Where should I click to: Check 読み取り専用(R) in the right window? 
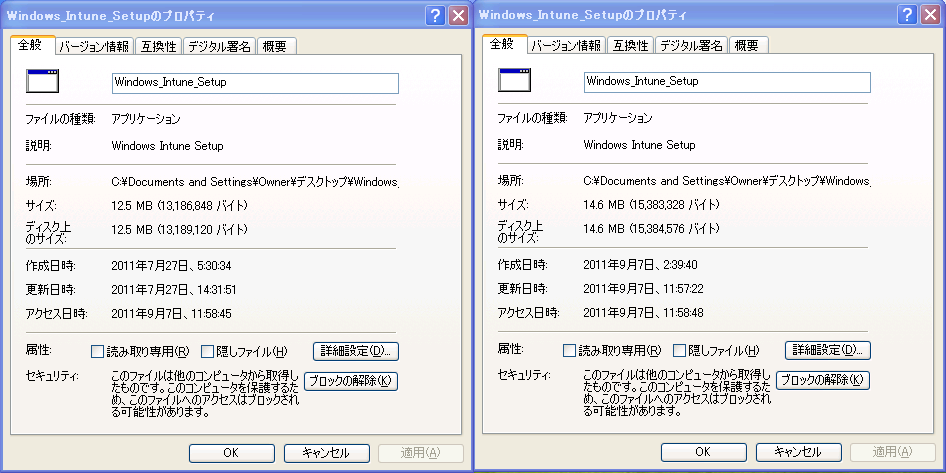[x=569, y=350]
